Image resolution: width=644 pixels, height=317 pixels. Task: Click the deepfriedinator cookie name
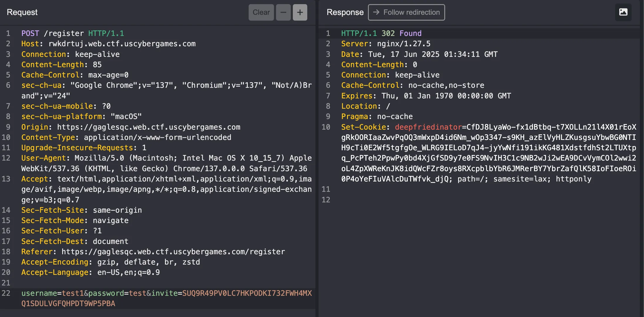428,127
